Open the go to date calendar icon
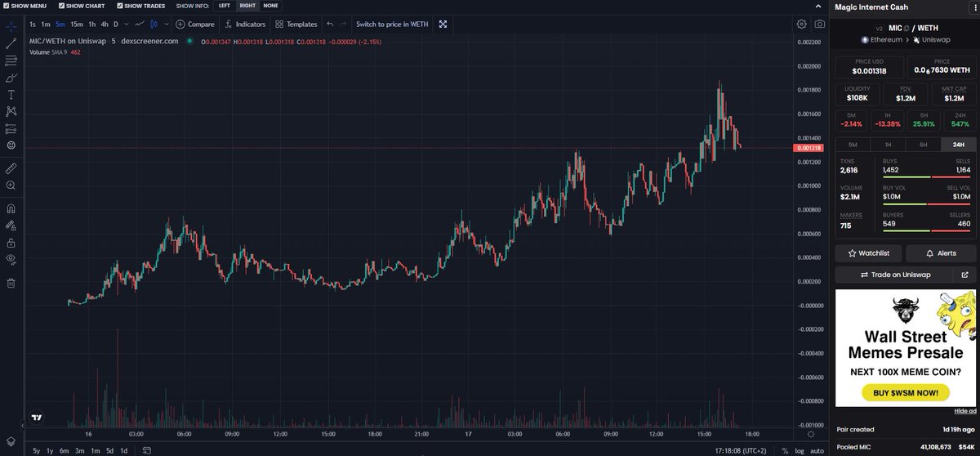 [x=147, y=450]
